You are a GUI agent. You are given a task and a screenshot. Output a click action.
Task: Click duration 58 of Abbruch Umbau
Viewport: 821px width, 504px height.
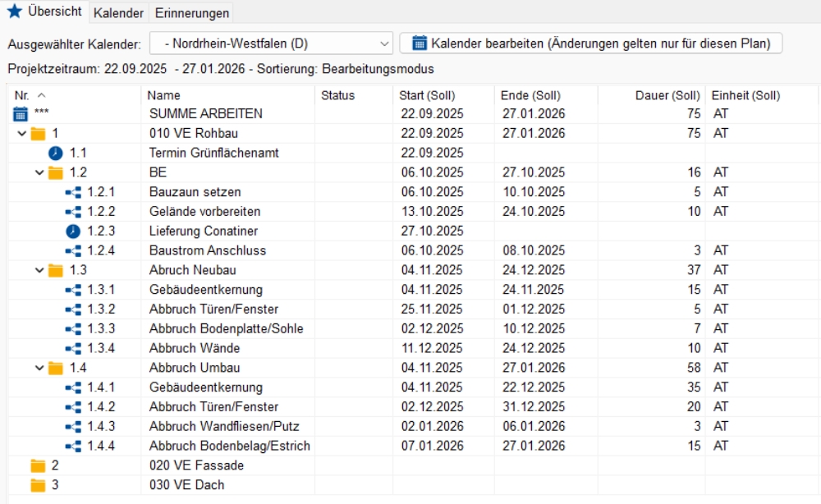[x=694, y=368]
